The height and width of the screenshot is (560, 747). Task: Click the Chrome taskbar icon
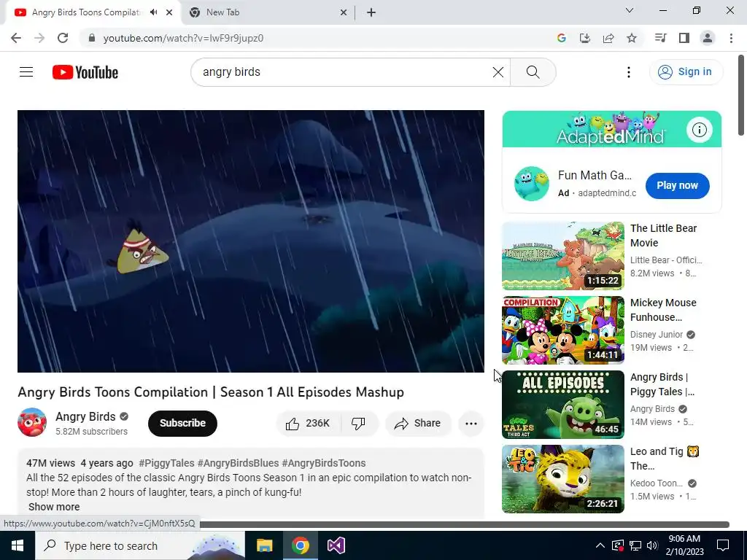[x=300, y=545]
